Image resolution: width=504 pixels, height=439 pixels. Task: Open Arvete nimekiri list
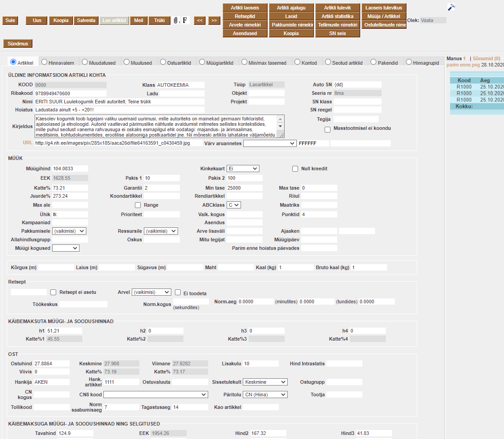(245, 25)
